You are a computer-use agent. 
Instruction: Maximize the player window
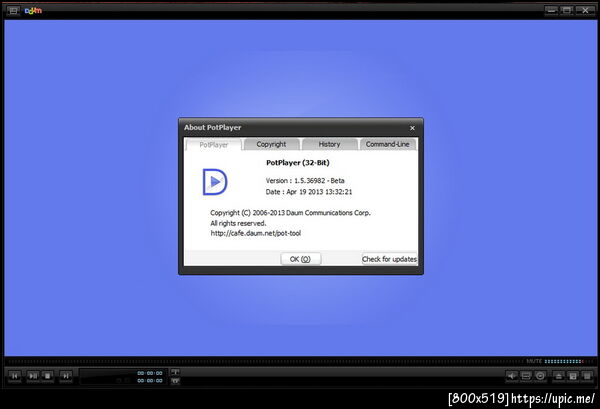567,11
